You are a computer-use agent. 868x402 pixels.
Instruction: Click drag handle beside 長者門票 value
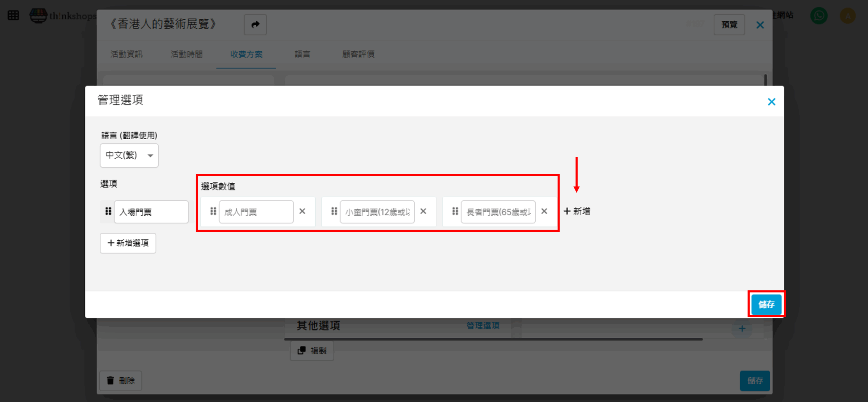coord(455,212)
